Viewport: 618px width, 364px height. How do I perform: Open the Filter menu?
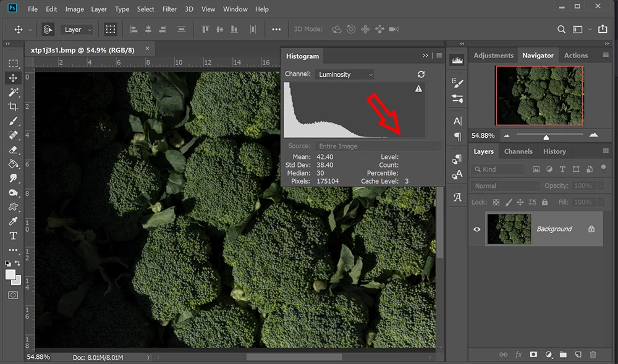click(x=169, y=9)
